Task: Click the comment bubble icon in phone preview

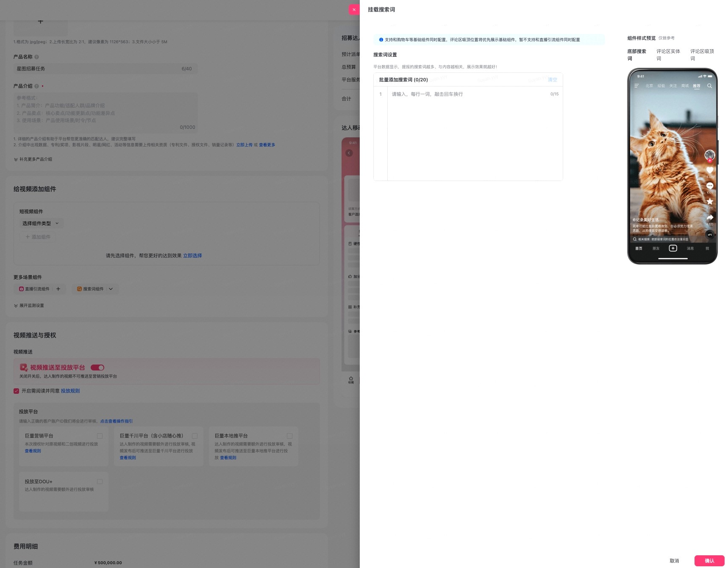Action: tap(710, 186)
